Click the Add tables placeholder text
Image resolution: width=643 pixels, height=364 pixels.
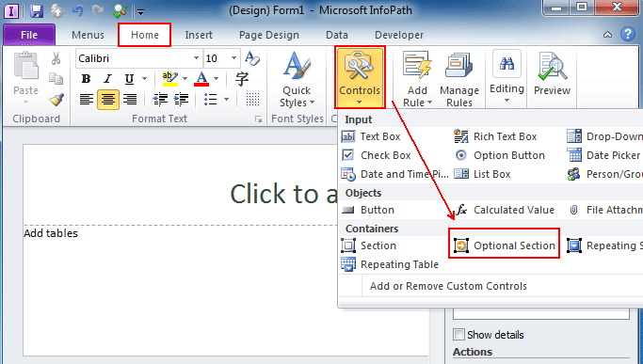[x=51, y=233]
